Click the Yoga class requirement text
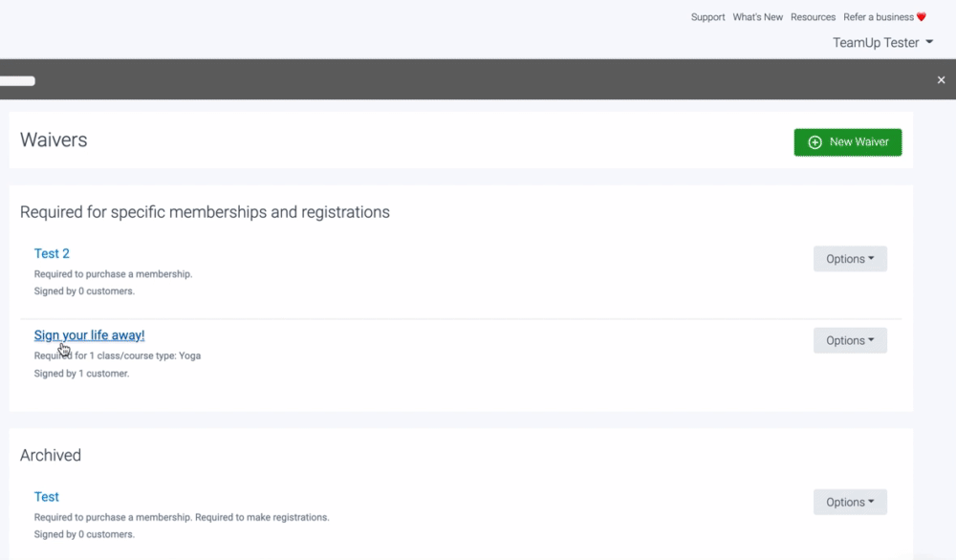This screenshot has height=560, width=956. [118, 355]
